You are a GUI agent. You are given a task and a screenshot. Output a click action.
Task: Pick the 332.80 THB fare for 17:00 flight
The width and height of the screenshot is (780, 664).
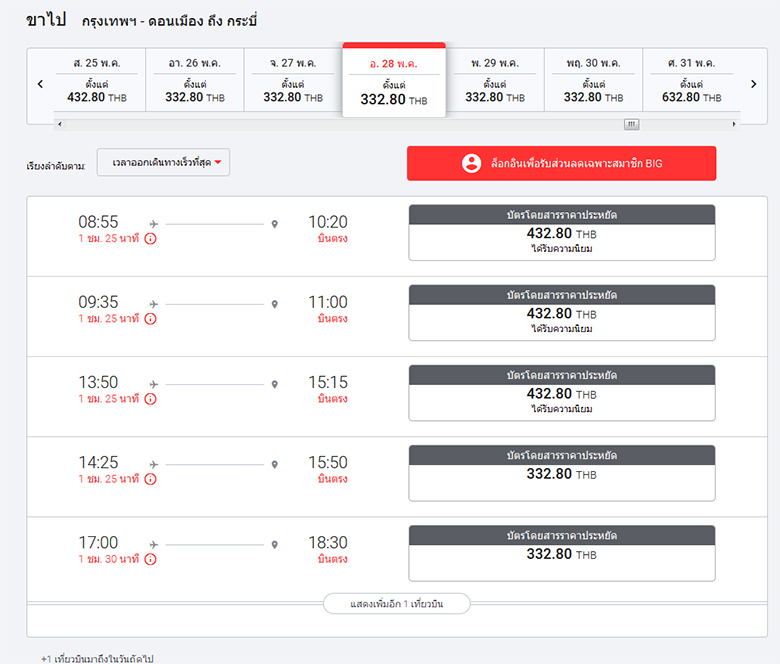(561, 553)
